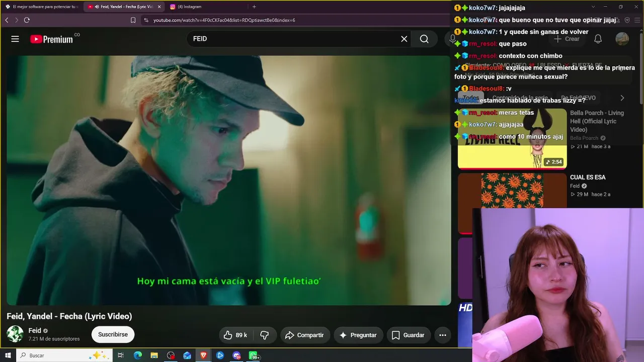644x362 pixels.
Task: Dislike the Fecha lyric video
Action: (265, 335)
